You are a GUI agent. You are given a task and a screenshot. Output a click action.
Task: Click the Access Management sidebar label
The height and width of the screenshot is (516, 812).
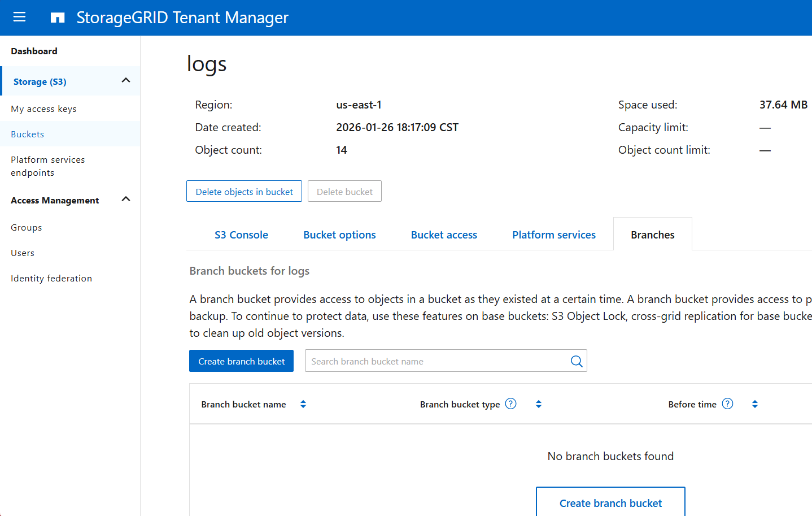coord(55,200)
